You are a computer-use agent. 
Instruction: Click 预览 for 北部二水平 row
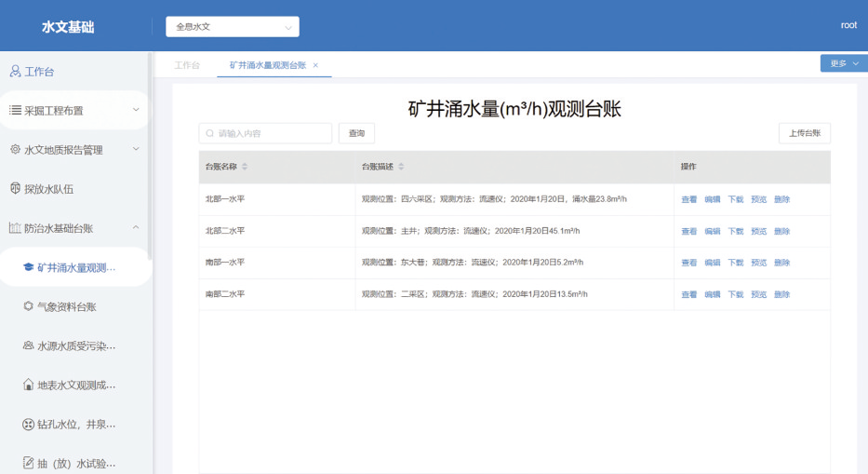coord(758,231)
